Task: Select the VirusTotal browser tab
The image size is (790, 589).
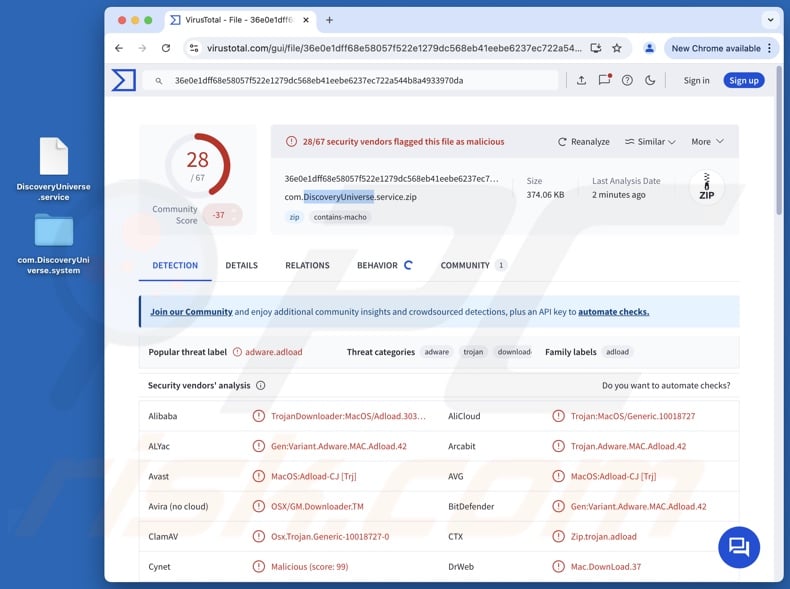Action: [240, 20]
